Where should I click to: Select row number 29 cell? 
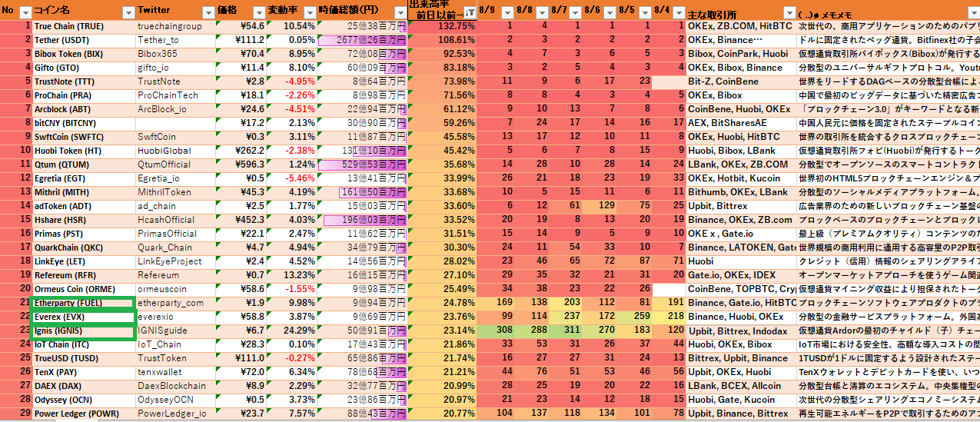tap(15, 414)
